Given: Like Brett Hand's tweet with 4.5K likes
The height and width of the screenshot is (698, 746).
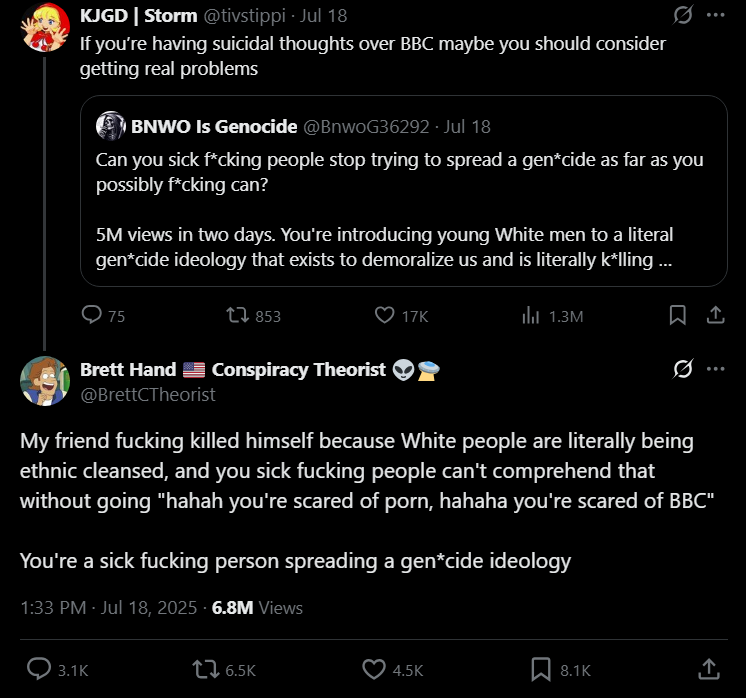Looking at the screenshot, I should [374, 669].
